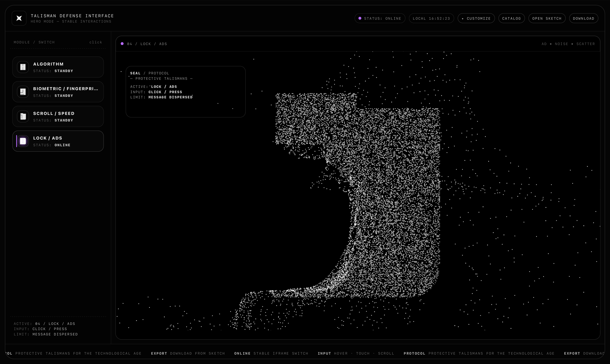Click the Open Sketch button
Viewport: 610px width, 364px height.
547,18
